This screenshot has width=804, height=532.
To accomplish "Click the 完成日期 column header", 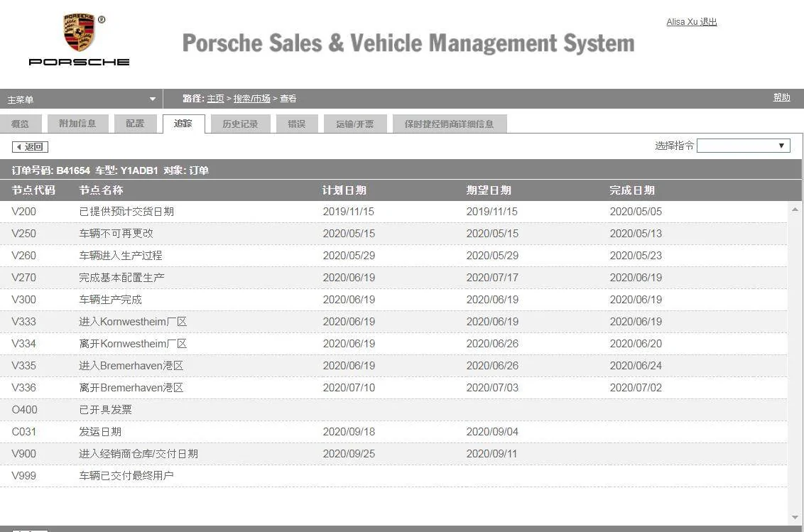I will (x=631, y=190).
